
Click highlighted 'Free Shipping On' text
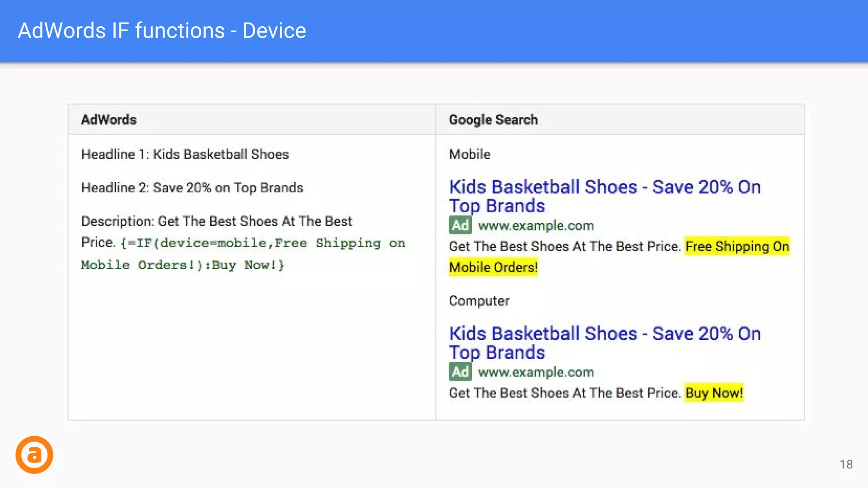(x=737, y=247)
